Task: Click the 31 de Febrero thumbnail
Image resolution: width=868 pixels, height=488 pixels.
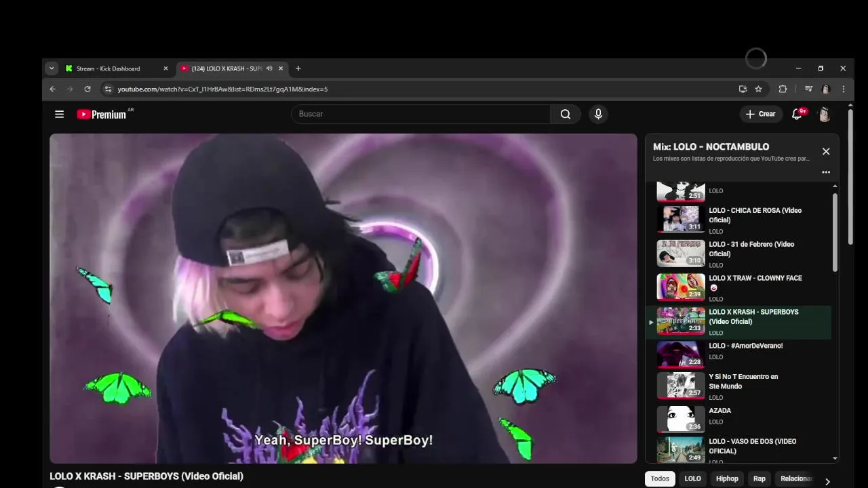Action: click(x=681, y=253)
